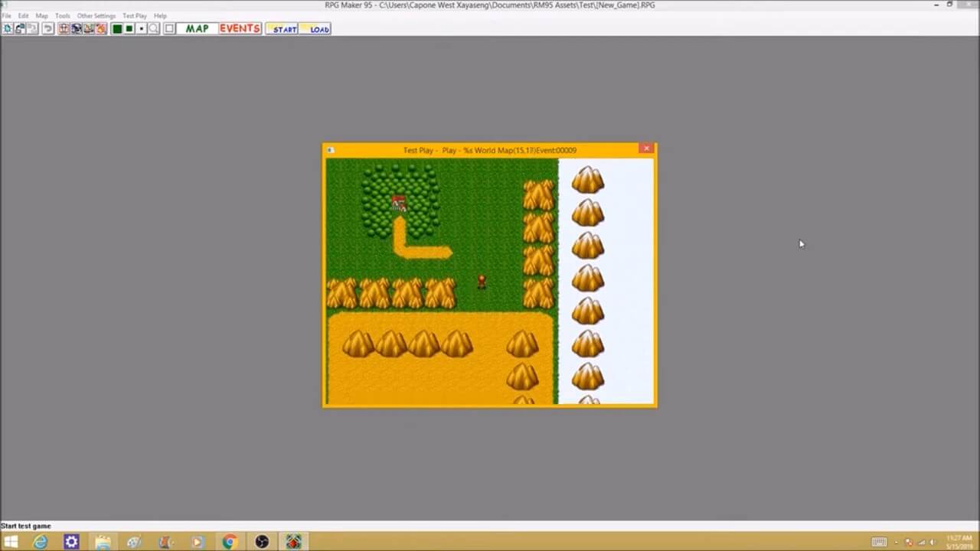980x551 pixels.
Task: Open the Help menu
Action: 160,15
